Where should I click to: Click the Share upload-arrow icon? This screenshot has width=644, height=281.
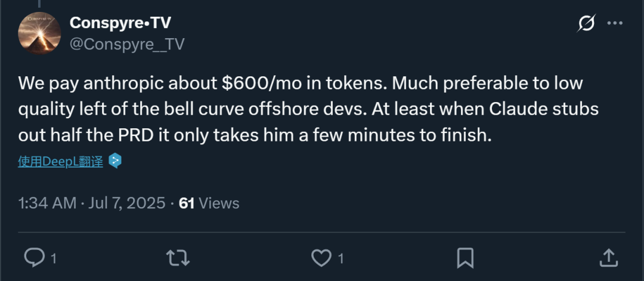608,258
